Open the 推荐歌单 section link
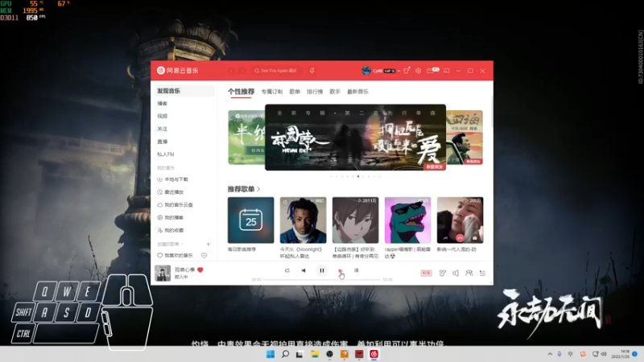The width and height of the screenshot is (644, 362). (244, 189)
